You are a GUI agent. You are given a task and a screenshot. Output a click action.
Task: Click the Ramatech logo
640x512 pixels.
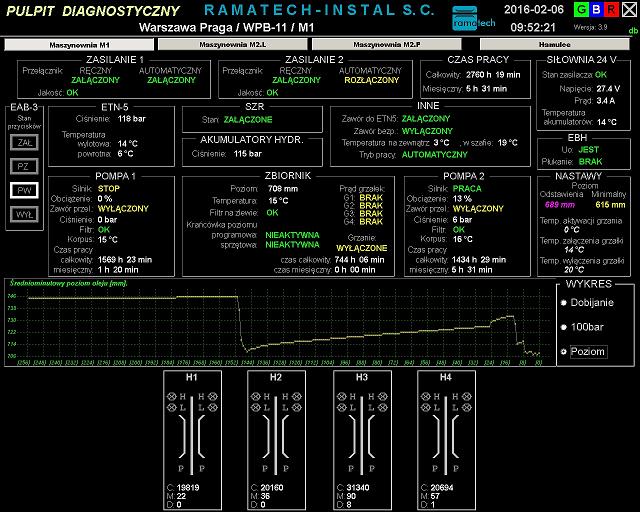coord(473,19)
